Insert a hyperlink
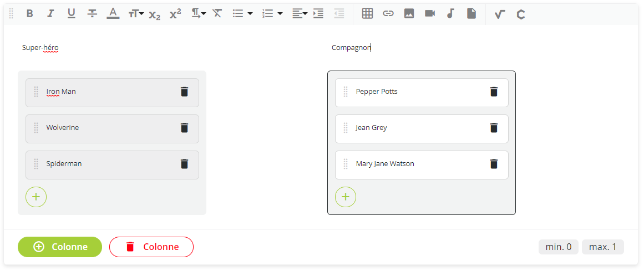 (388, 13)
